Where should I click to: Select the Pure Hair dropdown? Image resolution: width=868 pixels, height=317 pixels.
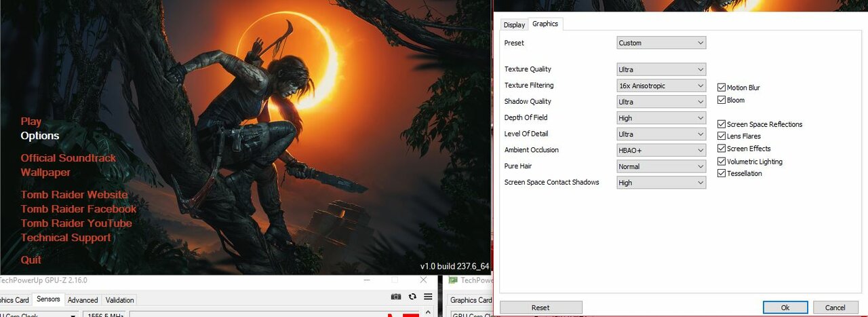[661, 166]
